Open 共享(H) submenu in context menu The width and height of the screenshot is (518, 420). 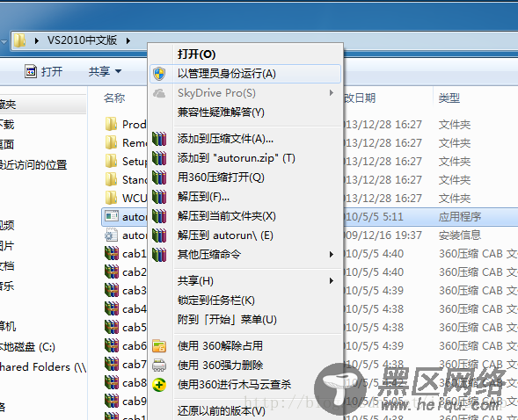tap(245, 281)
